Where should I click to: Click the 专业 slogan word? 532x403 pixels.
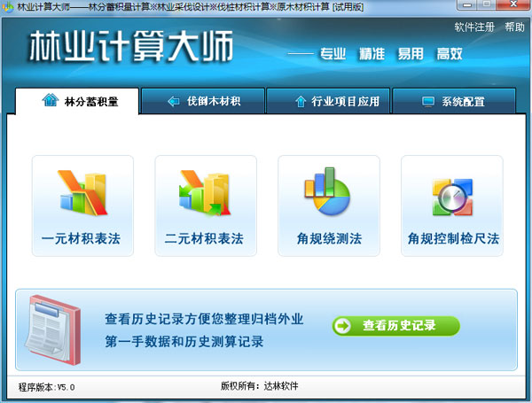point(332,54)
